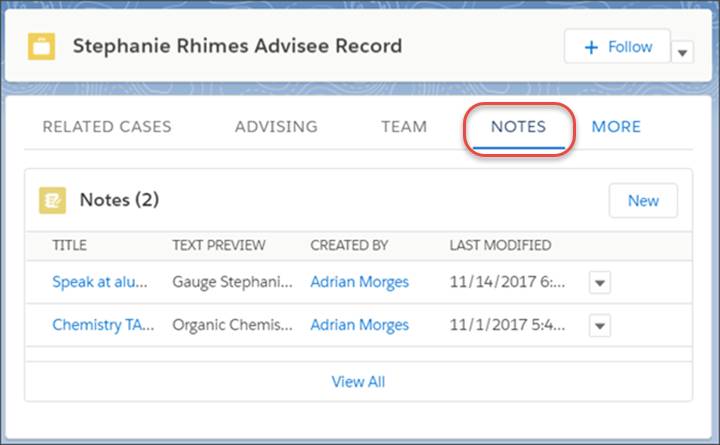This screenshot has width=720, height=445.
Task: Open the 'Chemistry TA...' note
Action: pyautogui.click(x=103, y=325)
